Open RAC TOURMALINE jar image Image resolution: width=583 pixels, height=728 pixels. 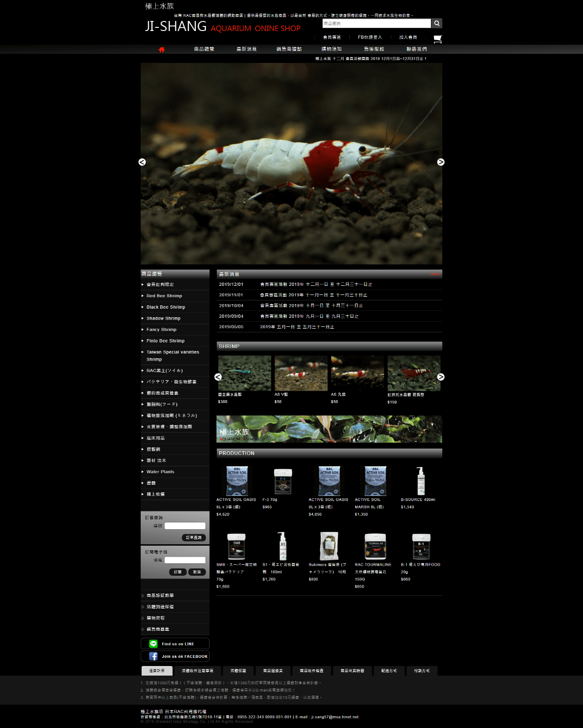(375, 546)
